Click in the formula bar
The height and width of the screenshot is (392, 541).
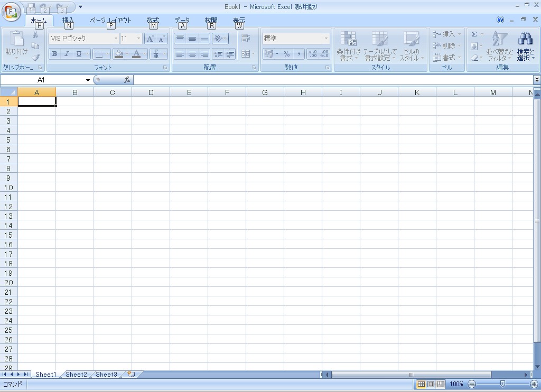click(x=333, y=80)
